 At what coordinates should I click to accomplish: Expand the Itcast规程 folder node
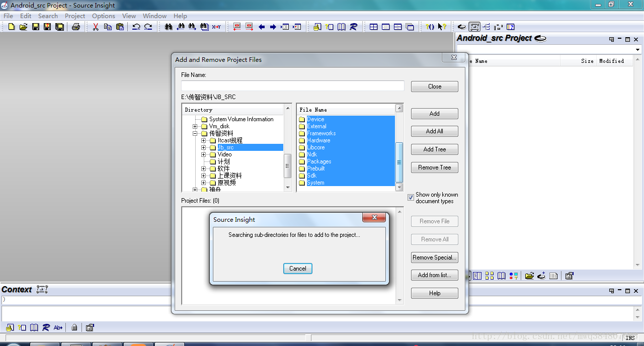click(203, 140)
